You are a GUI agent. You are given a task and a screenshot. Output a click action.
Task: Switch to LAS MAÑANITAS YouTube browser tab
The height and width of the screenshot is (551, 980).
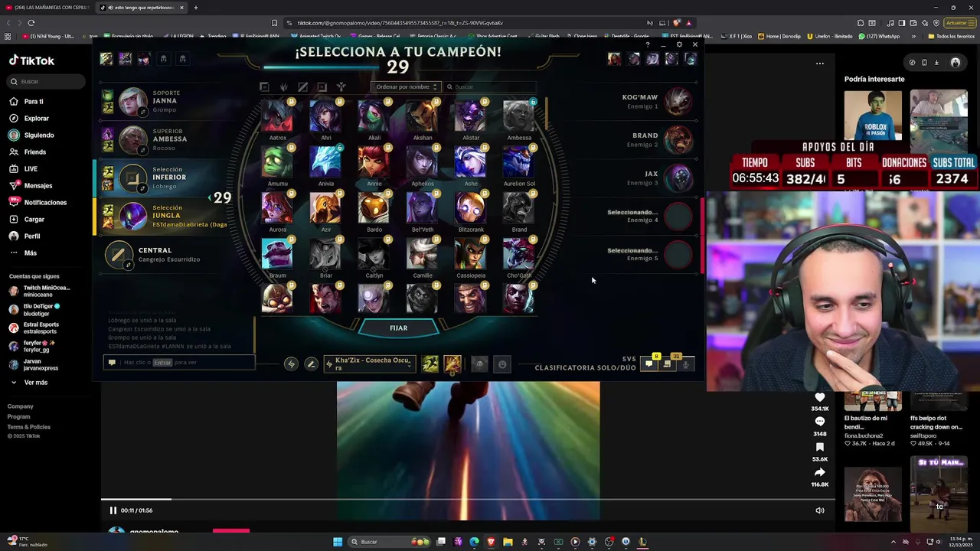coord(48,8)
